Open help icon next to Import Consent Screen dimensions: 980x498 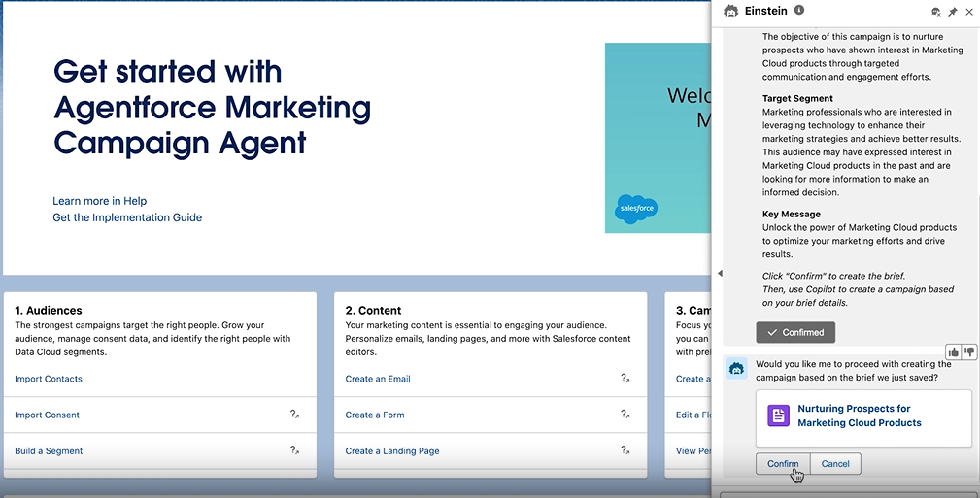[294, 415]
